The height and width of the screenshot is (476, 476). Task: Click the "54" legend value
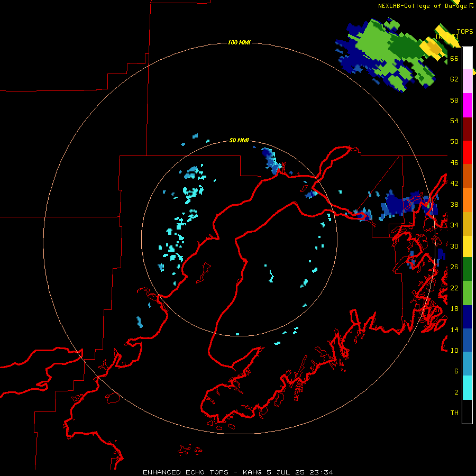click(x=454, y=121)
